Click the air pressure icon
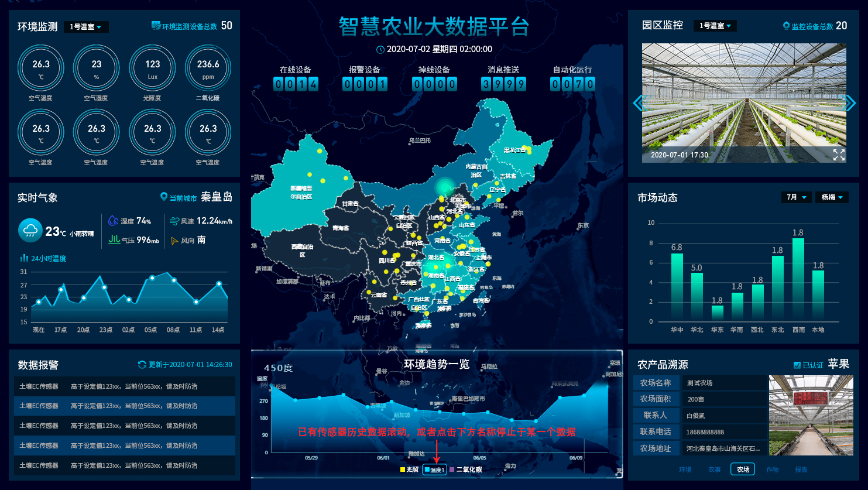868x490 pixels. pyautogui.click(x=114, y=239)
